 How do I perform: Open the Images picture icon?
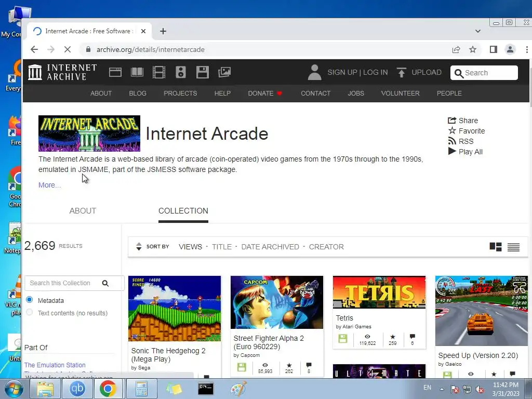coord(224,72)
